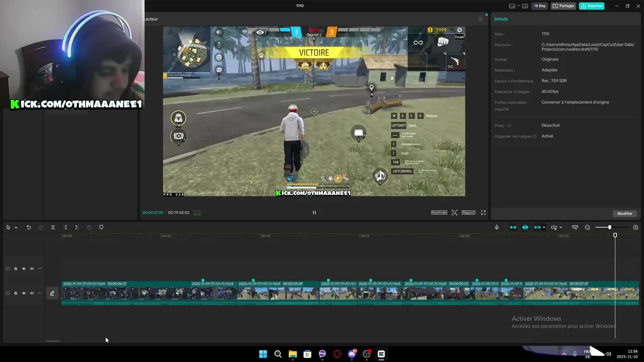This screenshot has width=644, height=362.
Task: Click the 60.00fps frame rate value
Action: coord(550,92)
